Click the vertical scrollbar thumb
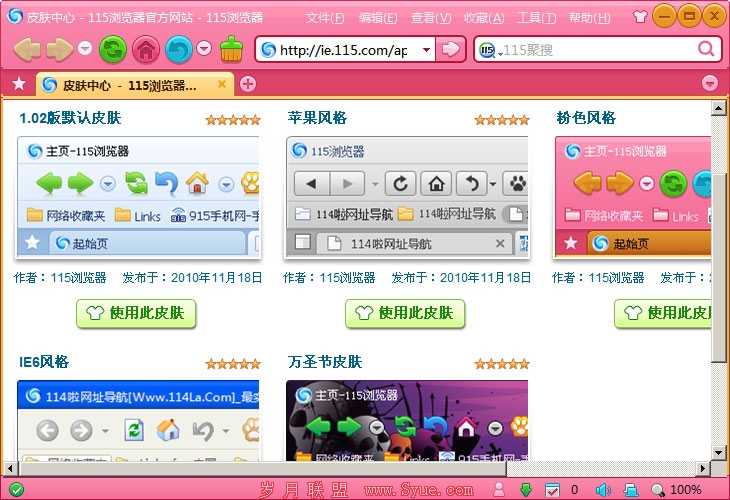Viewport: 730px width, 500px height. (x=718, y=267)
